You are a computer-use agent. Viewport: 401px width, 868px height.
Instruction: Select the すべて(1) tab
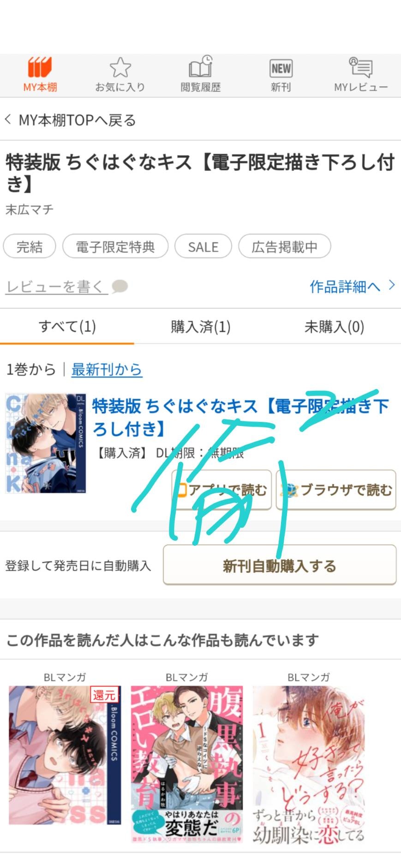tap(67, 326)
